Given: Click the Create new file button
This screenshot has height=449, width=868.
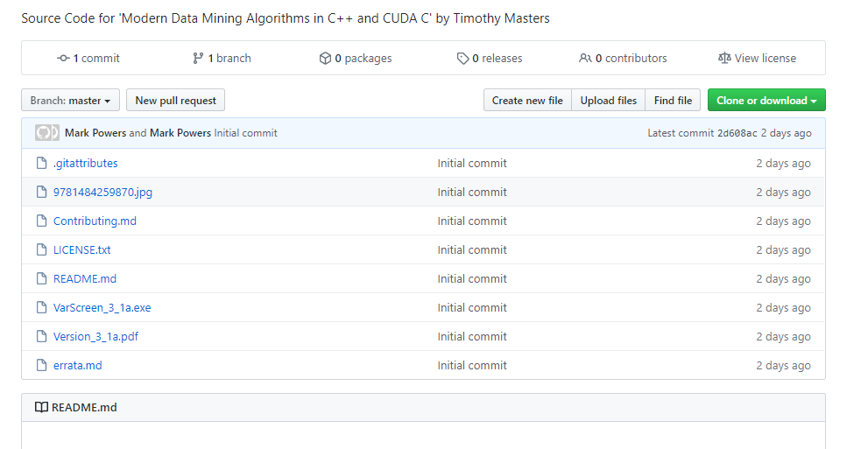Looking at the screenshot, I should pos(527,101).
